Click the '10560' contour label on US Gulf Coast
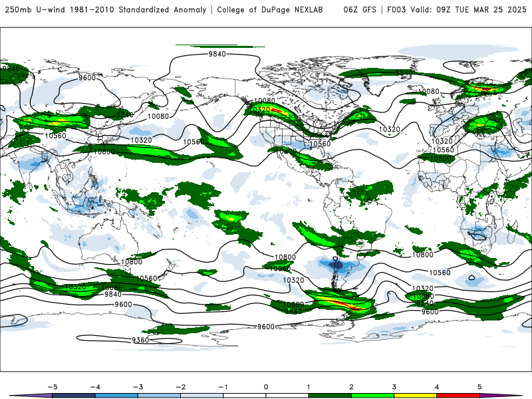The width and height of the screenshot is (532, 399). click(x=320, y=144)
